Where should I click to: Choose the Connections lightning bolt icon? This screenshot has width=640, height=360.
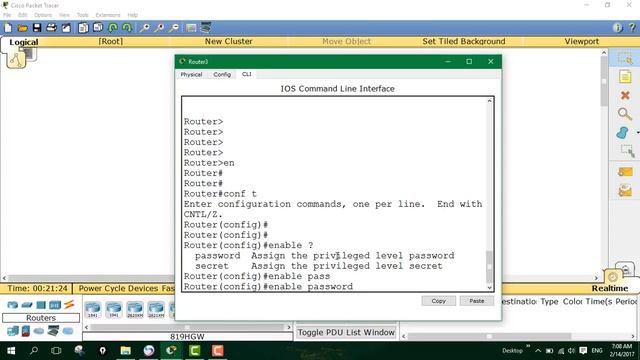tap(69, 304)
